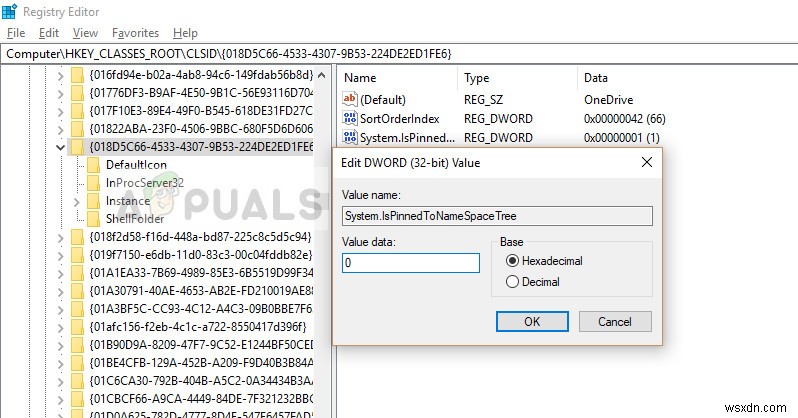Cancel the Edit DWORD dialog
The height and width of the screenshot is (418, 798).
click(615, 322)
